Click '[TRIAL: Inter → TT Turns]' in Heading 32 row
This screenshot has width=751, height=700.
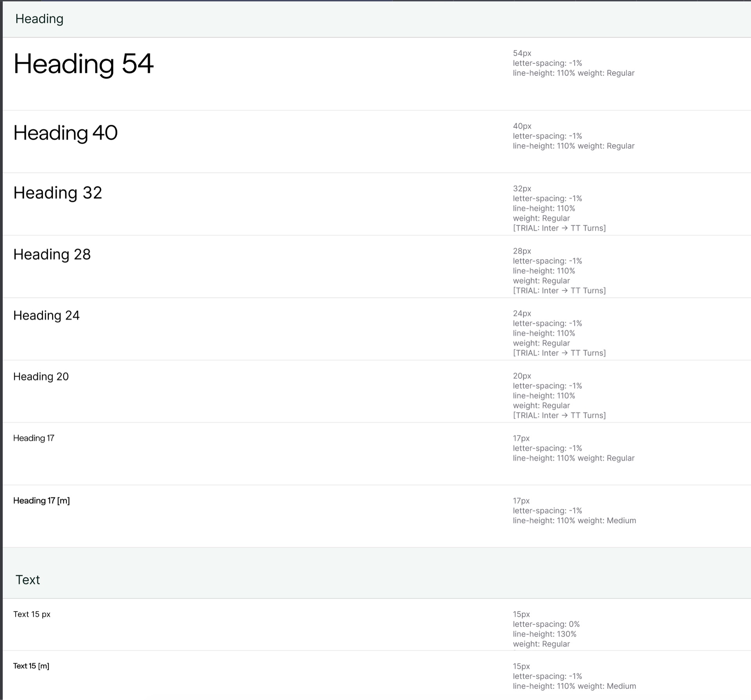coord(559,228)
